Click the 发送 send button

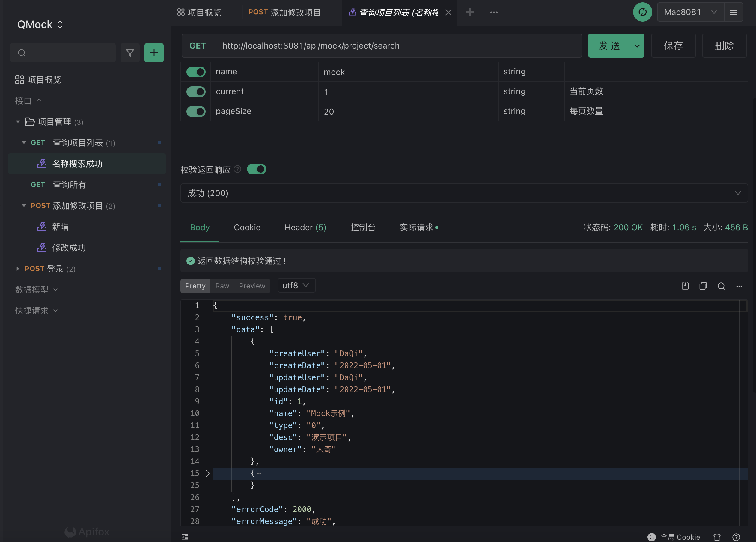pyautogui.click(x=609, y=46)
